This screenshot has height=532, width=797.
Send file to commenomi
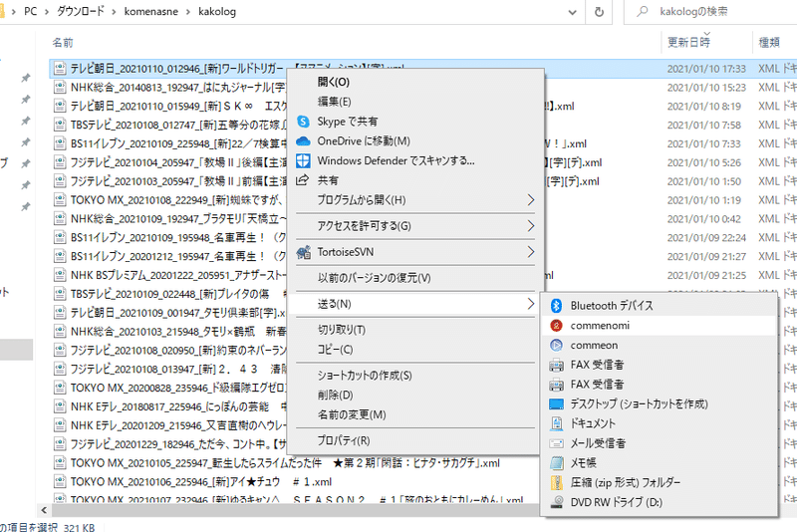(660, 325)
